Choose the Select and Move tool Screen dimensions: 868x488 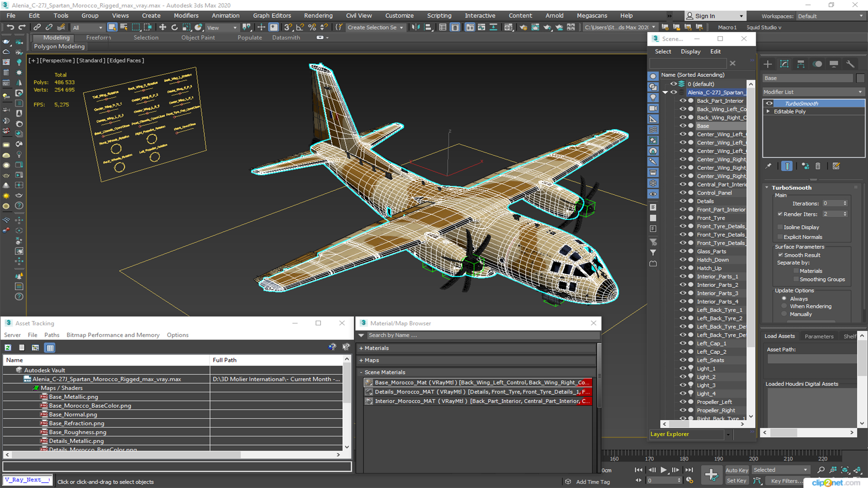click(163, 27)
